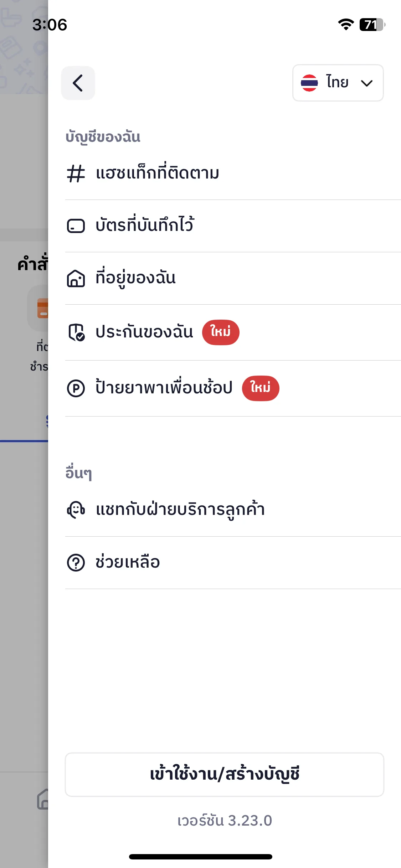Expand language list via chevron arrow
Viewport: 401px width, 868px height.
point(366,83)
